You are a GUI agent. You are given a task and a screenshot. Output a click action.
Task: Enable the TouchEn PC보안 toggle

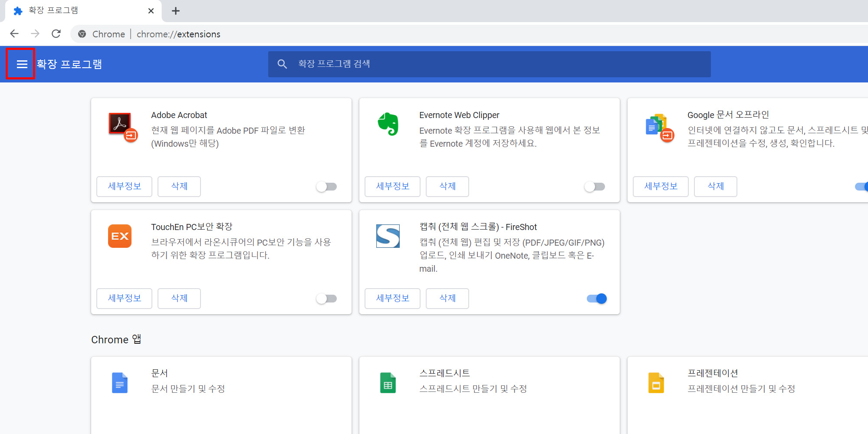click(x=327, y=299)
